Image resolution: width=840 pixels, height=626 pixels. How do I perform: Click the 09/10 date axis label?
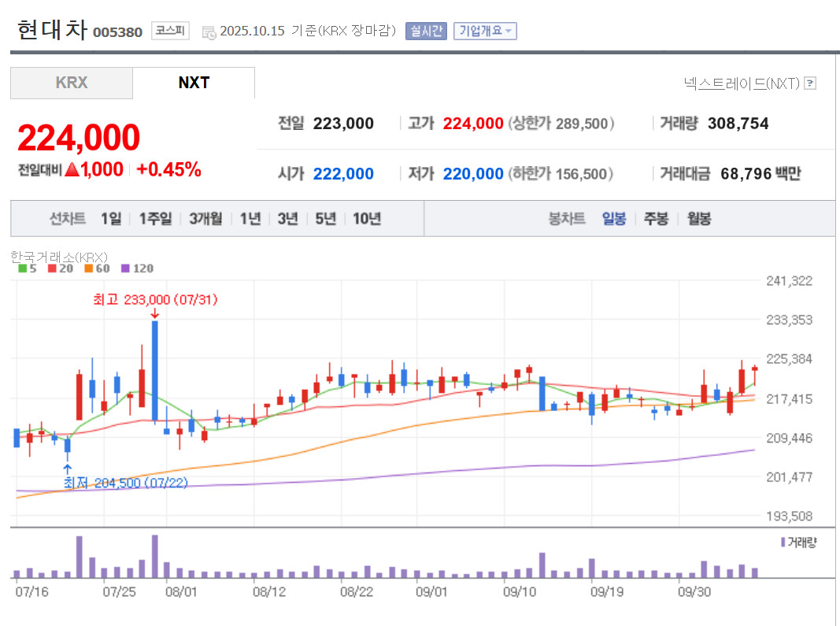tap(519, 592)
